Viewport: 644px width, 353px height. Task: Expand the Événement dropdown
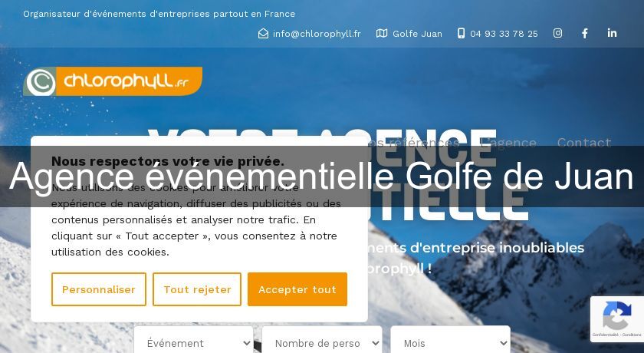(193, 343)
